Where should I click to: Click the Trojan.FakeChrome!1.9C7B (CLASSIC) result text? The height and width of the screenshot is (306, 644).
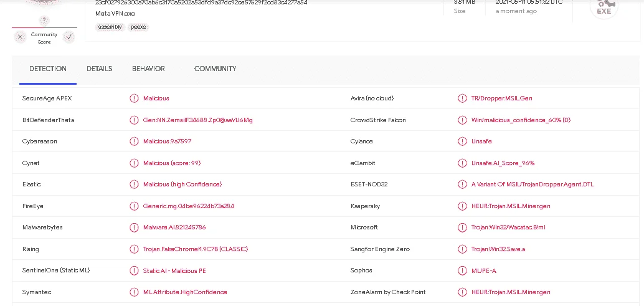coord(196,249)
